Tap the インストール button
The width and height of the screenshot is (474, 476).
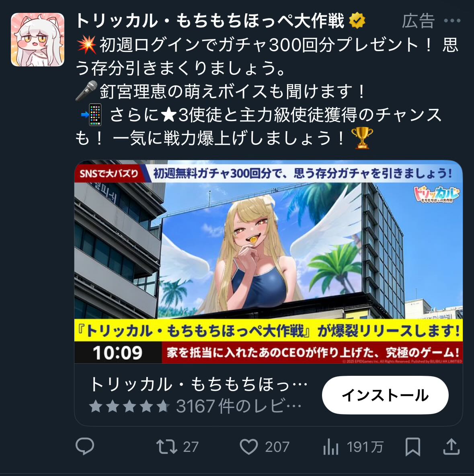coord(385,395)
